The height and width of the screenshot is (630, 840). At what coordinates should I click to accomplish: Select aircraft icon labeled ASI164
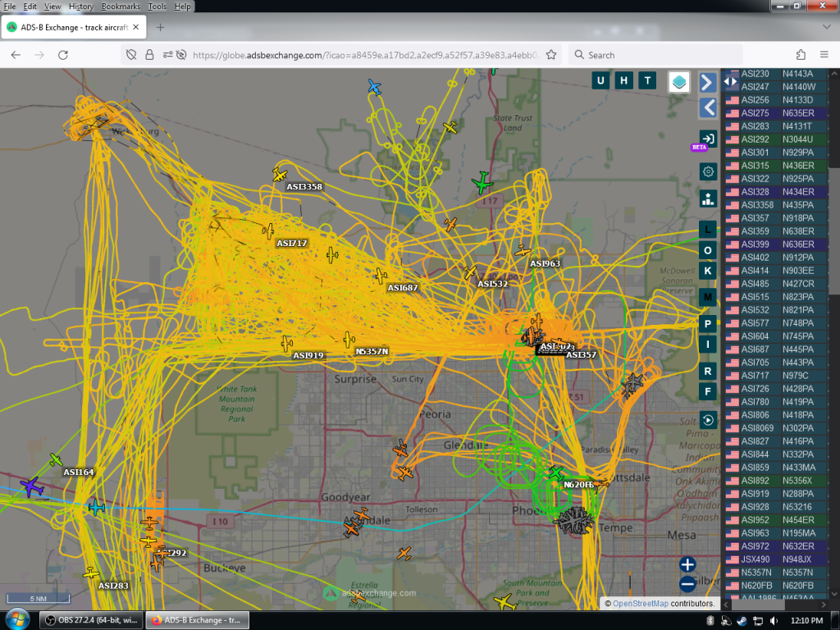56,459
